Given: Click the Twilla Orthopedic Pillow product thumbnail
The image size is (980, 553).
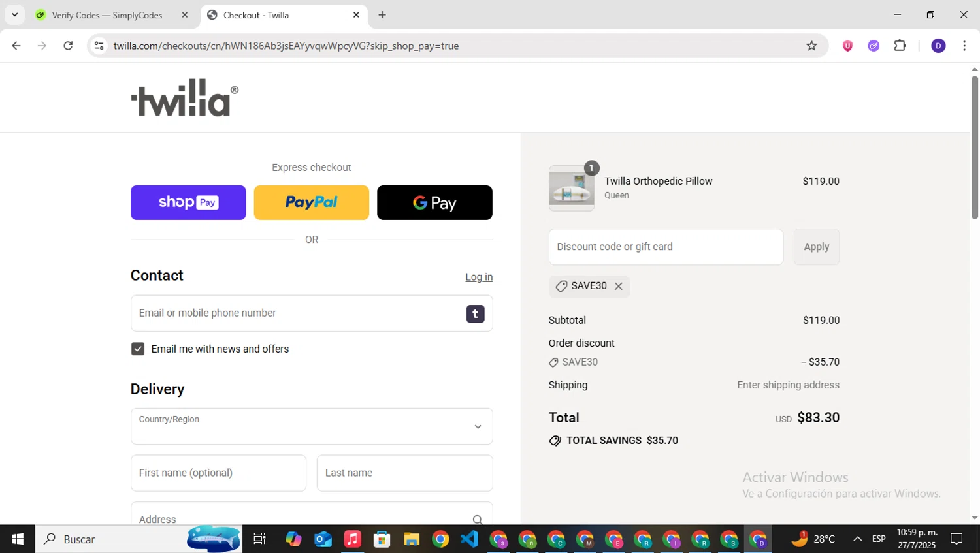Looking at the screenshot, I should coord(572,188).
